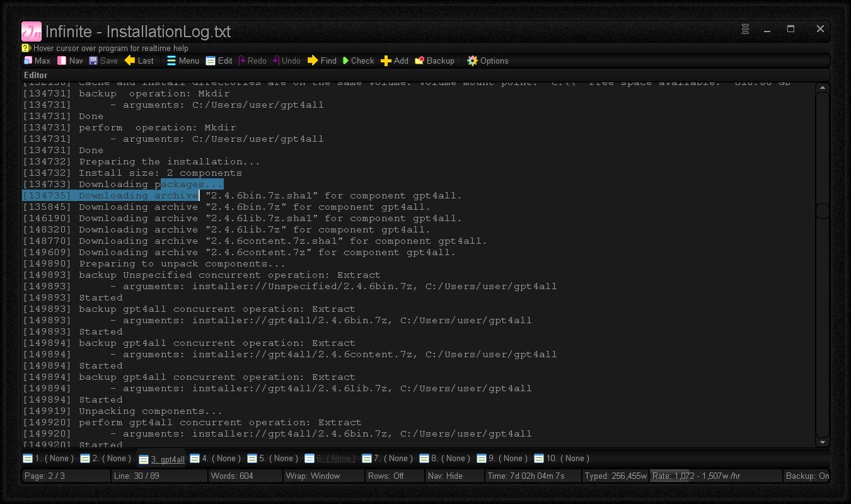
Task: Toggle the Backup: On status setting
Action: coord(807,476)
